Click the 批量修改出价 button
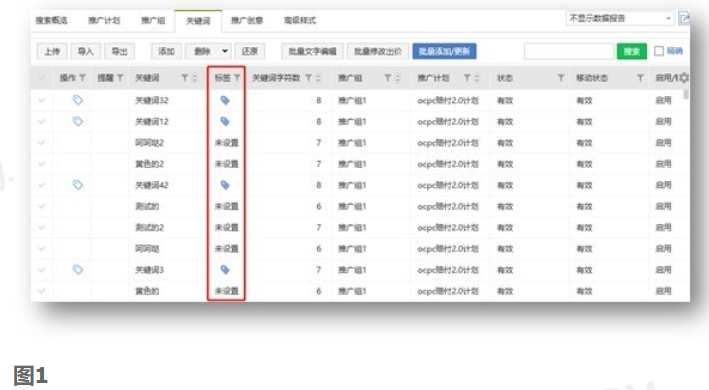 click(x=378, y=51)
